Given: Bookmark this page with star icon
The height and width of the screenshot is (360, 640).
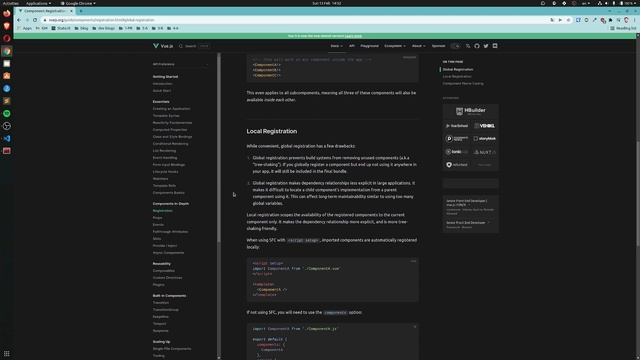Looking at the screenshot, I should (568, 20).
